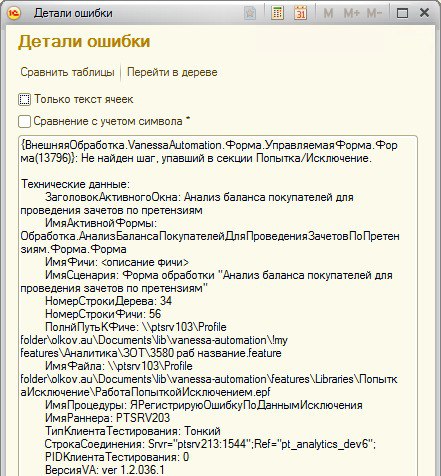The image size is (441, 476).
Task: Open the calculator icon in title bar
Action: coord(277,13)
